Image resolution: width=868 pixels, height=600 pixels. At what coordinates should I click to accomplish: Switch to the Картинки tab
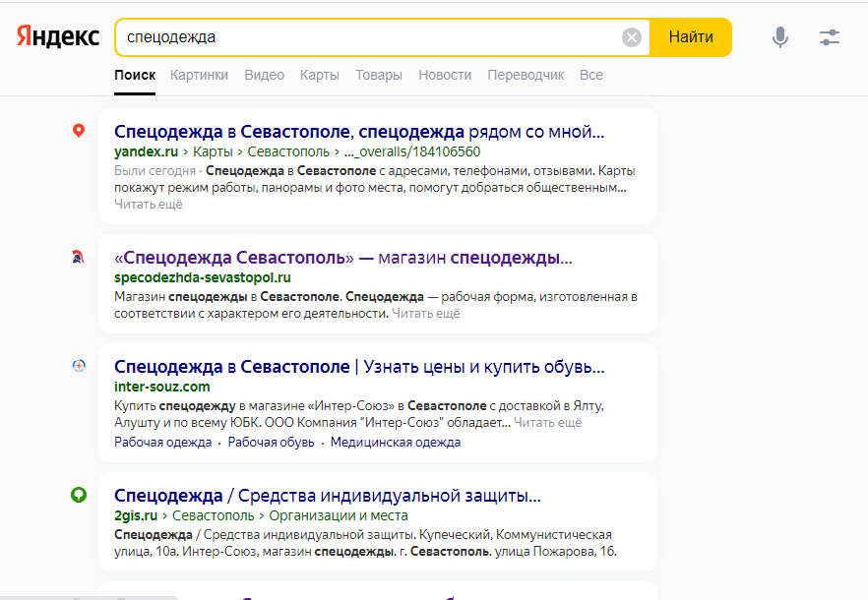click(199, 75)
